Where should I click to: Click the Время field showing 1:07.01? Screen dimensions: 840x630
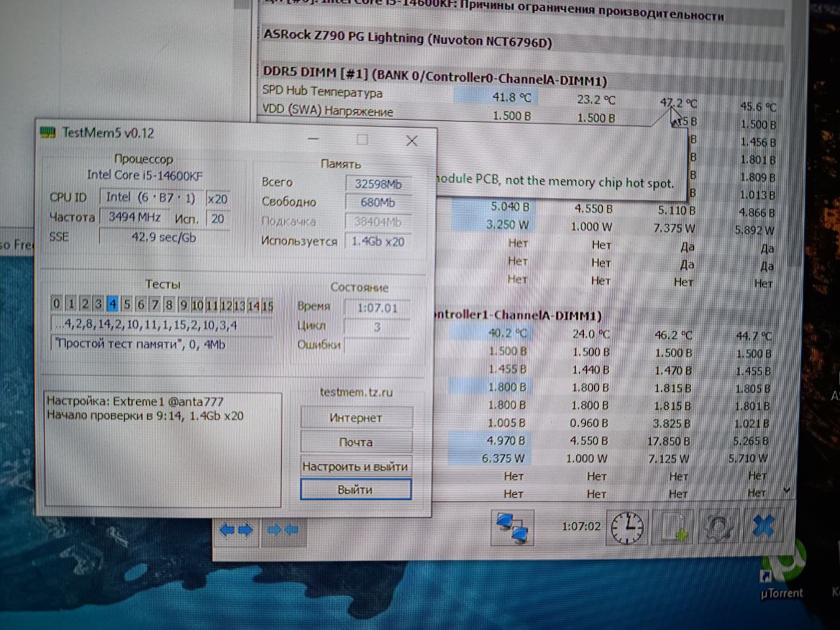[377, 308]
